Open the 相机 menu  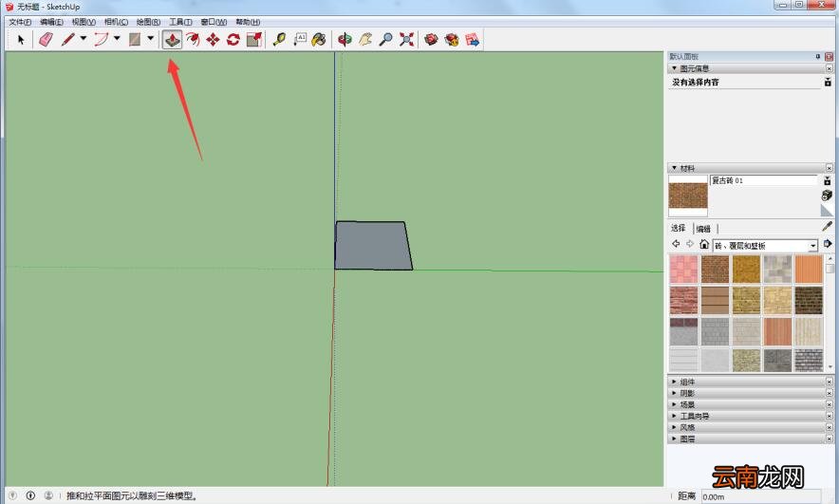116,22
